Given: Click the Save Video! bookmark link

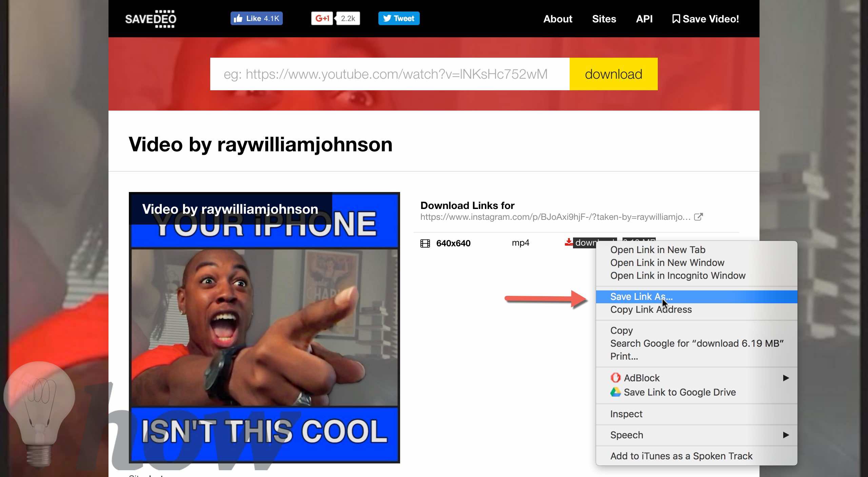Looking at the screenshot, I should point(705,19).
